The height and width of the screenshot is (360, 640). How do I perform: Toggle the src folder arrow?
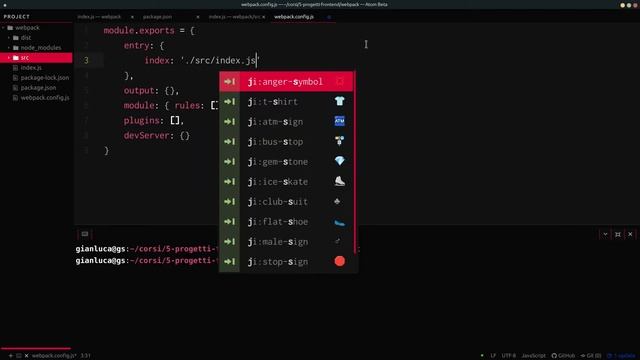pyautogui.click(x=9, y=58)
